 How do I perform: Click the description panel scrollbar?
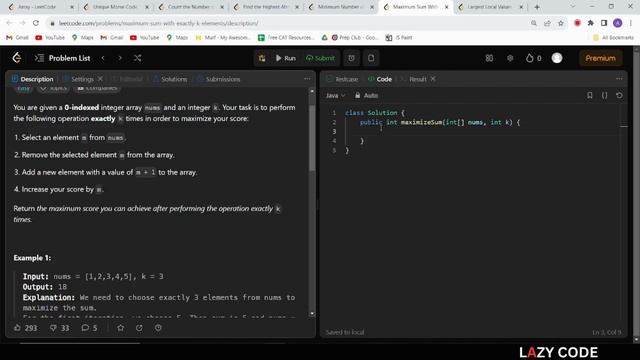(312, 138)
